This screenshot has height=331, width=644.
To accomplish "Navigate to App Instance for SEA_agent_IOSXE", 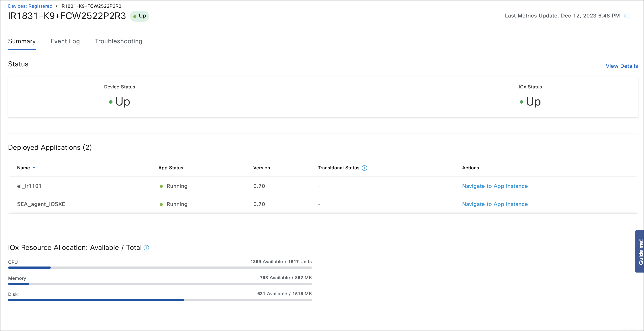I will [x=495, y=204].
